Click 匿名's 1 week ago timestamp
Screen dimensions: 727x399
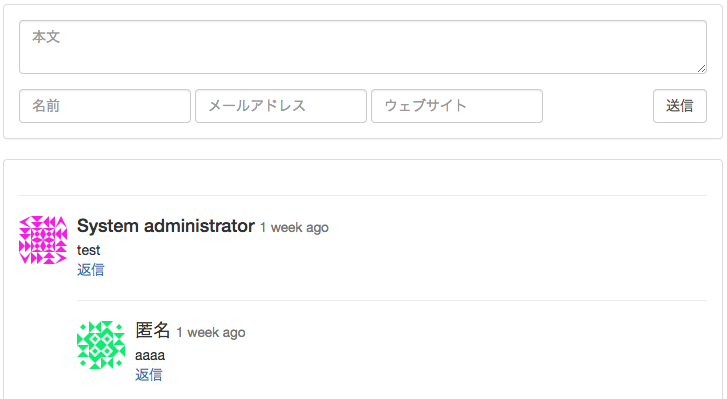[x=211, y=332]
